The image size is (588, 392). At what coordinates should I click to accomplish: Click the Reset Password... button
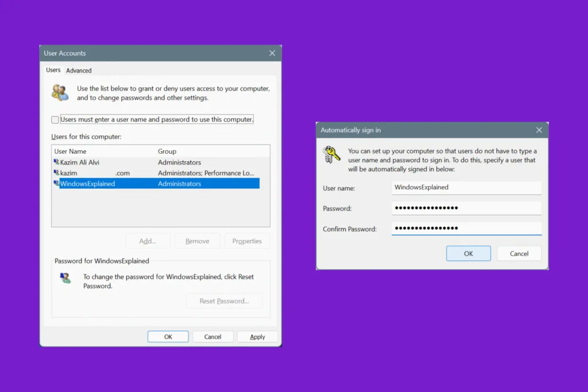225,301
